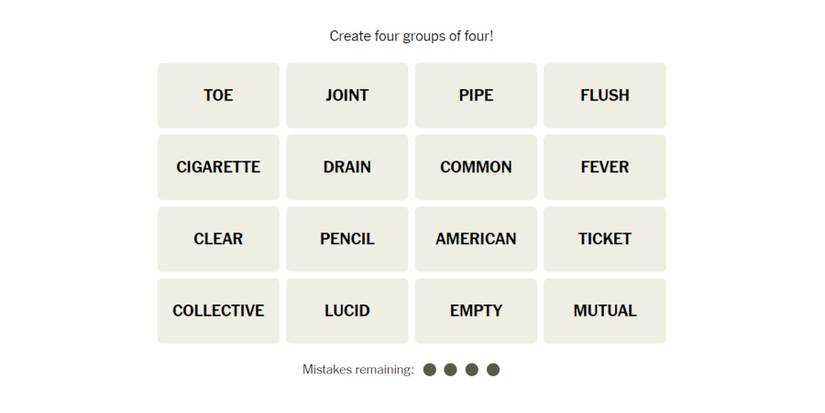Choose the PIPE word card
The width and height of the screenshot is (825, 413).
(476, 95)
